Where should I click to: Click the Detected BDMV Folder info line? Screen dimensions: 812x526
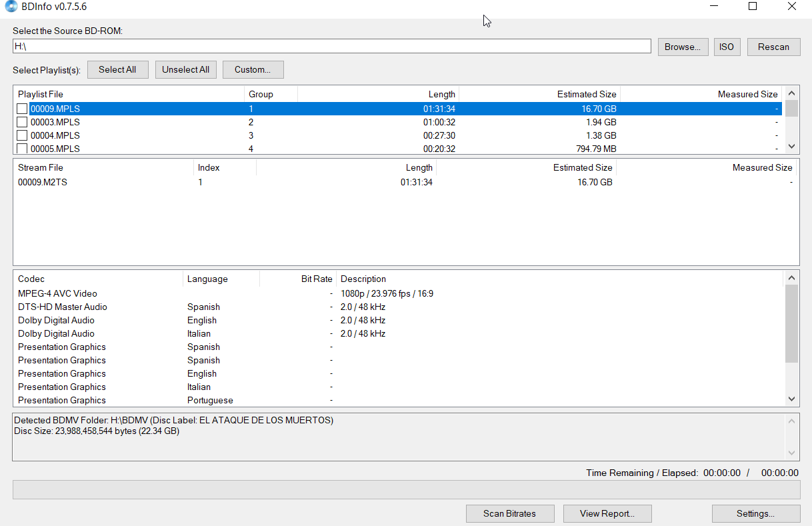173,420
